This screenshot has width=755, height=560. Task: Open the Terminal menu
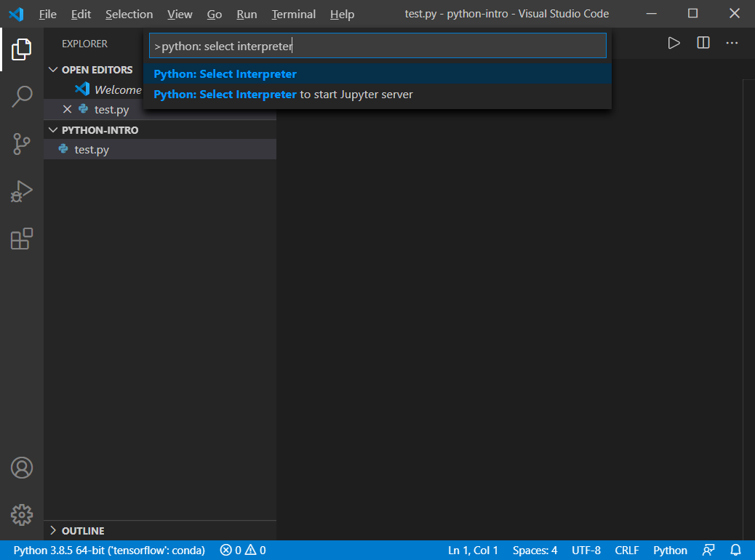(293, 14)
